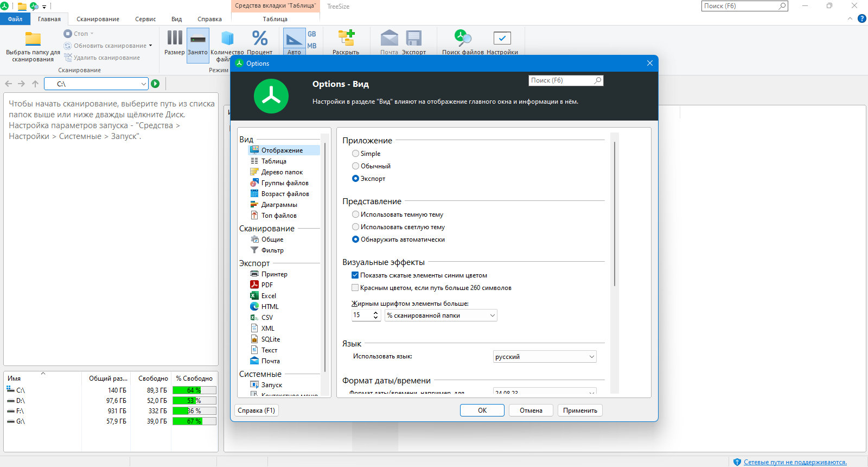Click the Применить button

click(x=580, y=411)
